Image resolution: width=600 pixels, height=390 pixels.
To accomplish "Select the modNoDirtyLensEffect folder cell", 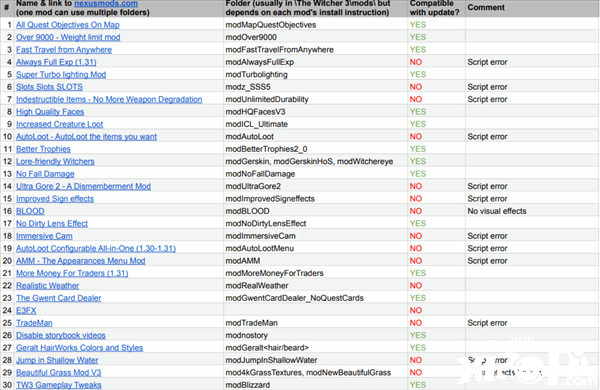I will coord(316,224).
